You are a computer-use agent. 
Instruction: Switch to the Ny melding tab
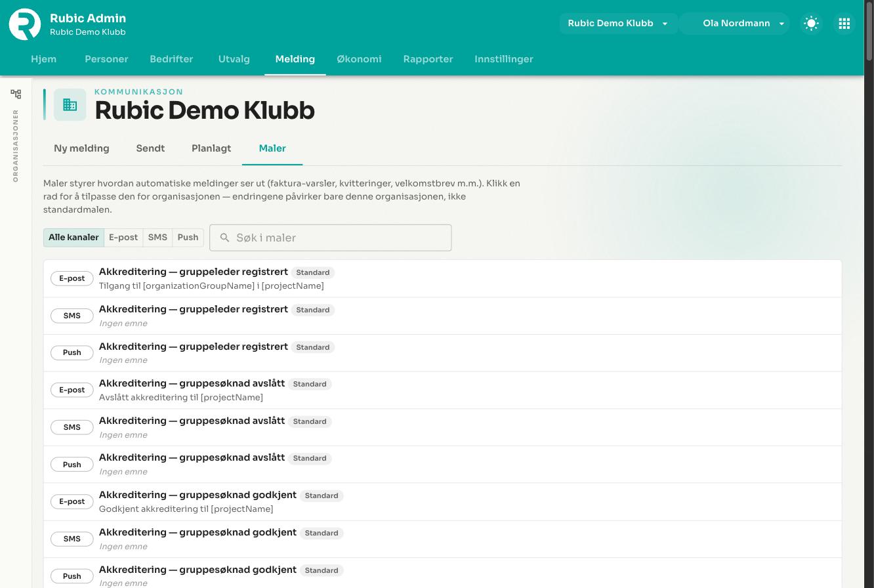pyautogui.click(x=81, y=148)
